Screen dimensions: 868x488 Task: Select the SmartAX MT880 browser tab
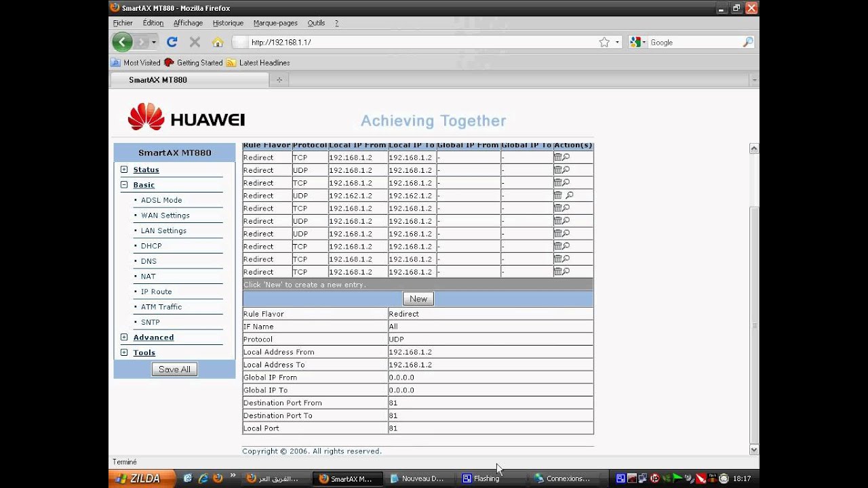tap(189, 80)
